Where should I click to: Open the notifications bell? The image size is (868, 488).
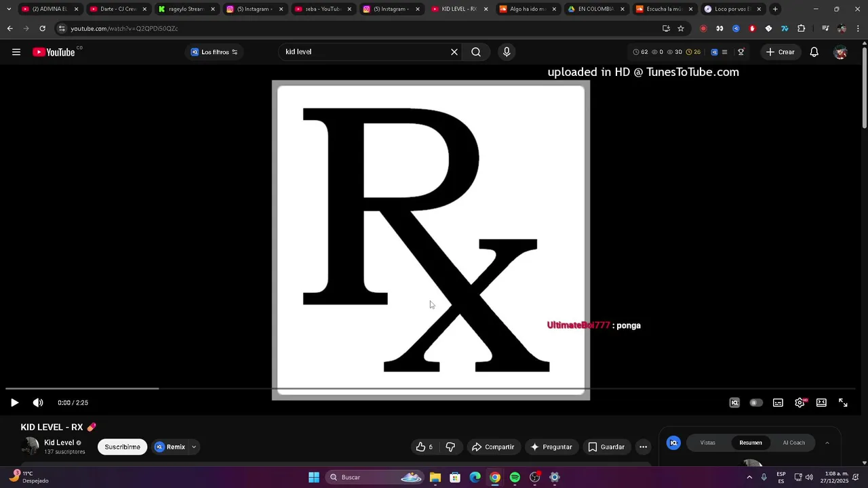[814, 52]
